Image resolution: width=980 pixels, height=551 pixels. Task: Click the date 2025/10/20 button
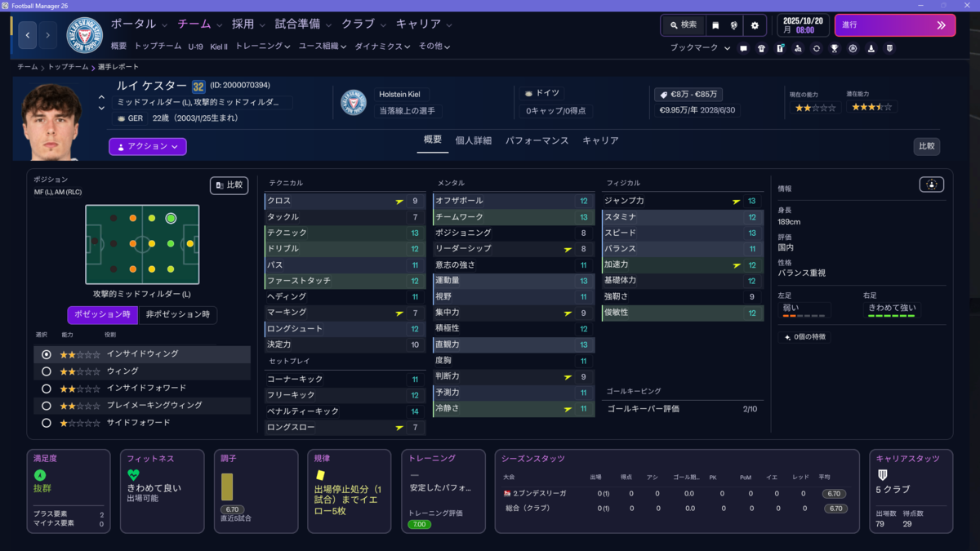802,25
